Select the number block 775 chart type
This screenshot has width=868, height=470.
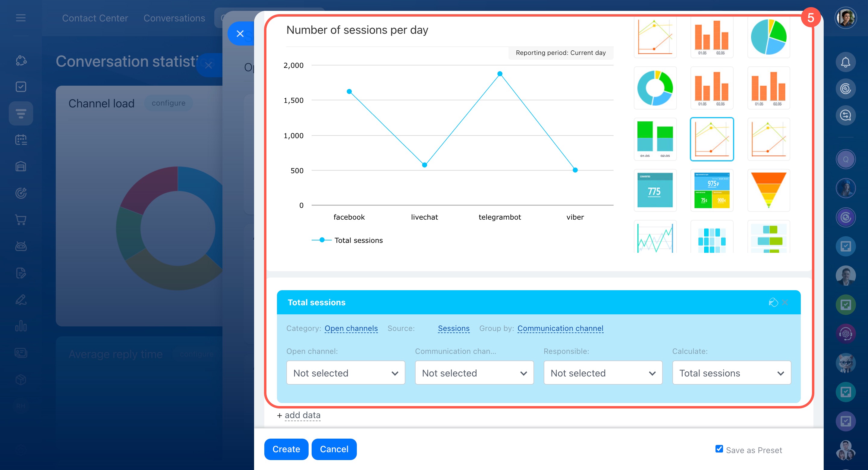[x=655, y=190]
